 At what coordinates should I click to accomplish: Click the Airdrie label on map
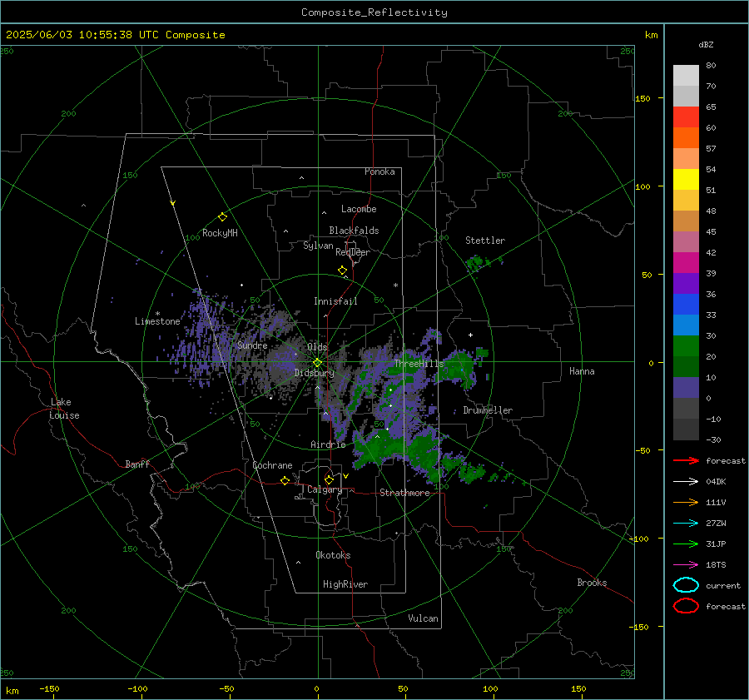pyautogui.click(x=328, y=444)
